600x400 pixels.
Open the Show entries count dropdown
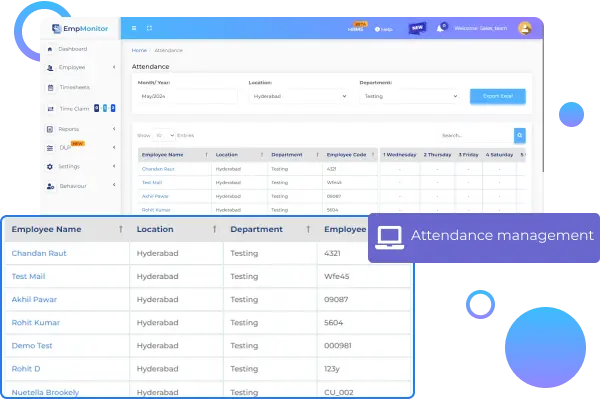(164, 134)
